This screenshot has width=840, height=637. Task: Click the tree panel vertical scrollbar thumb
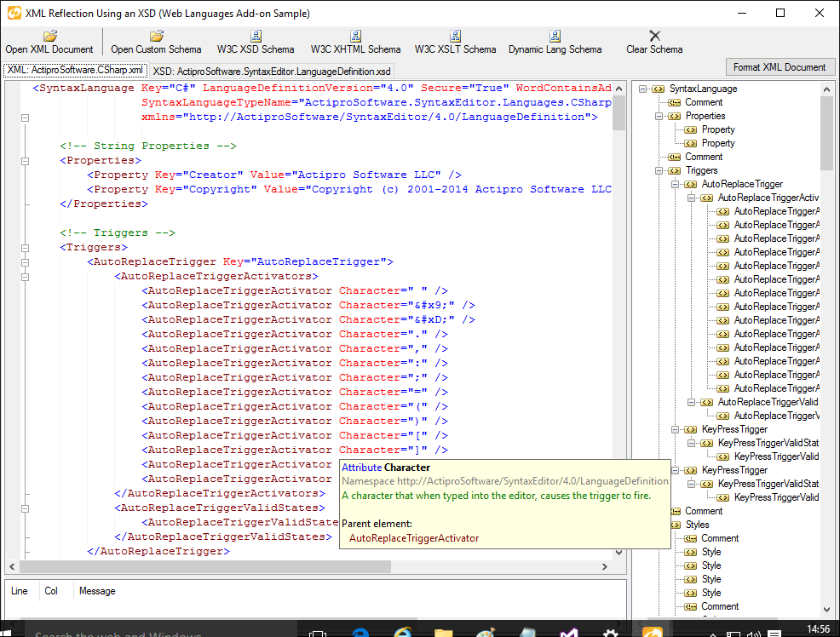(x=826, y=133)
